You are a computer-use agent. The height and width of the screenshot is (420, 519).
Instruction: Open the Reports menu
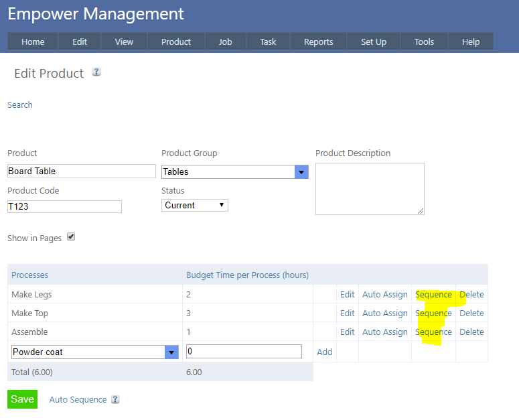coord(318,42)
